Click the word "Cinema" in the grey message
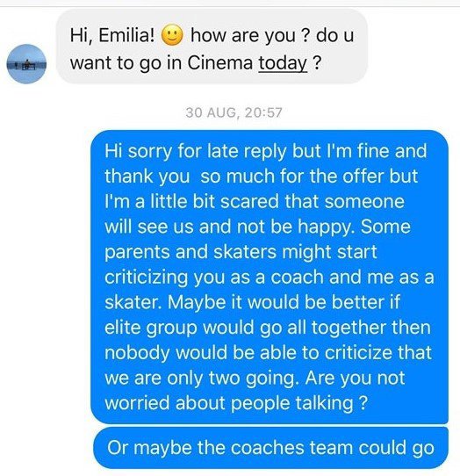The height and width of the screenshot is (476, 460). coord(220,63)
